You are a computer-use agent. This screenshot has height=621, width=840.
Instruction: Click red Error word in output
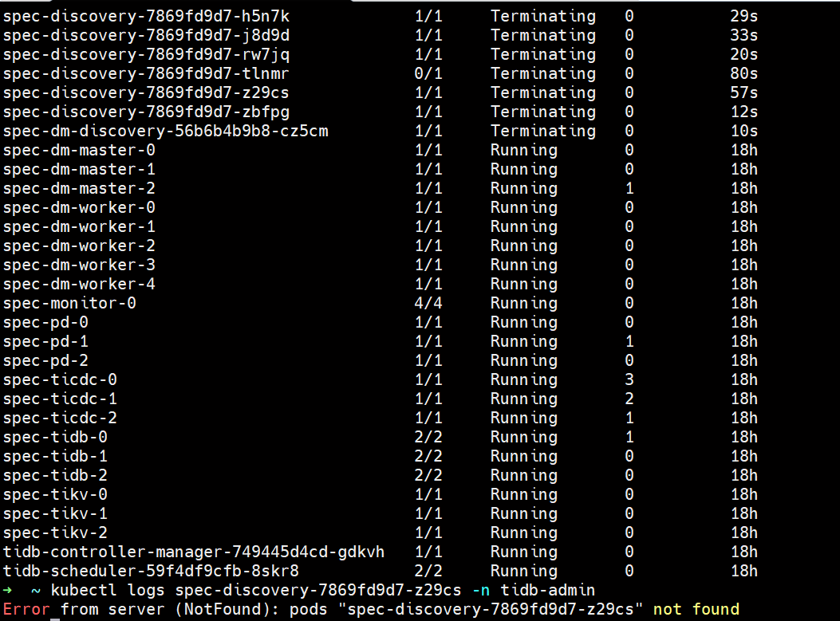(26, 610)
